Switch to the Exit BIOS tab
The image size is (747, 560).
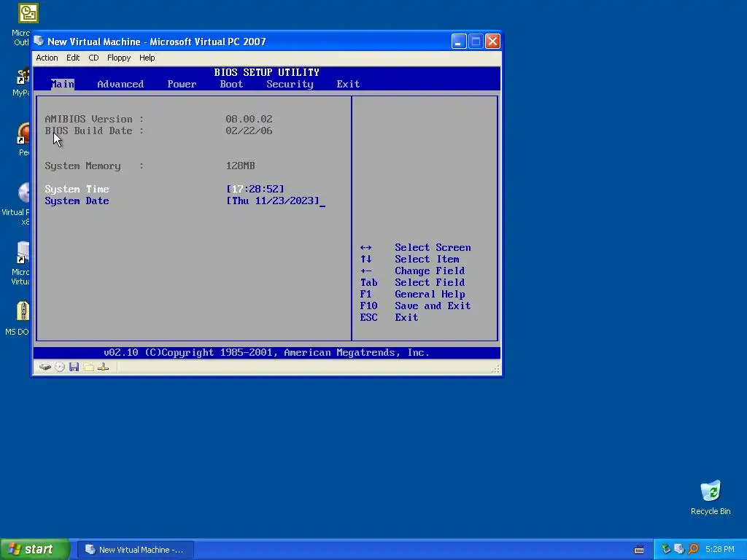(348, 85)
